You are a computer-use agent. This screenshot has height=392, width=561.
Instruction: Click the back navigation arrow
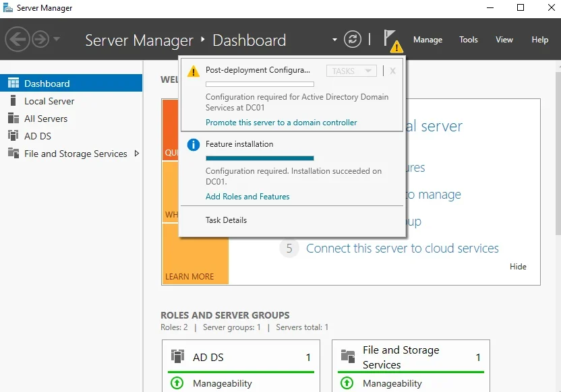tap(17, 39)
